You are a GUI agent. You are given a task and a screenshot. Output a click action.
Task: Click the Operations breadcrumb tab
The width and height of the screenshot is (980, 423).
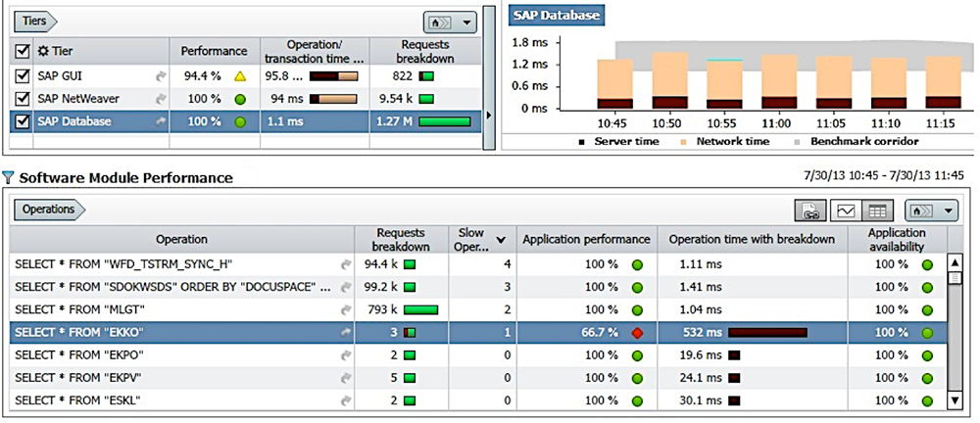tap(49, 210)
